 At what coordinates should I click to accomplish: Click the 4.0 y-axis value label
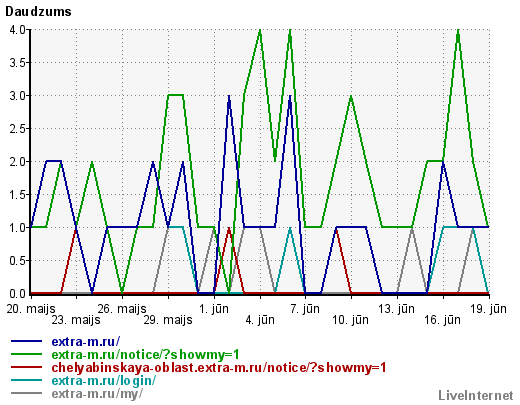click(17, 30)
